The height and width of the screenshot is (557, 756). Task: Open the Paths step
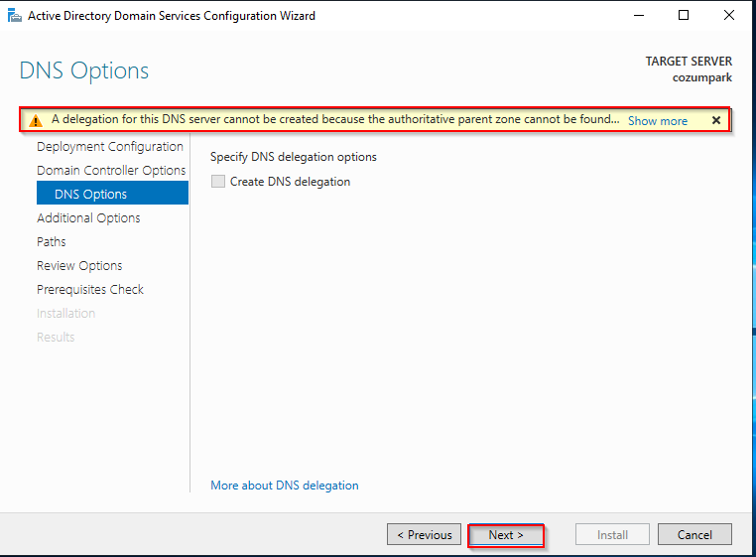click(x=52, y=242)
